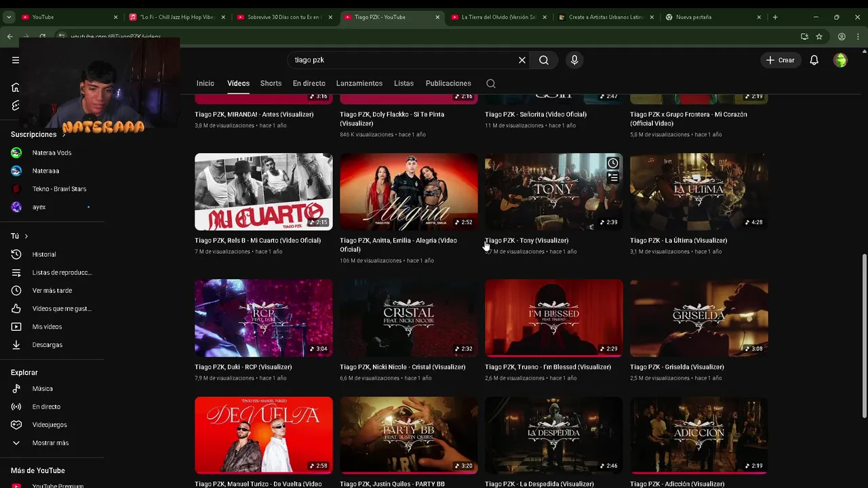Screen dimensions: 868x488
Task: Open Señorita (Video Oficial) title link
Action: [x=536, y=115]
